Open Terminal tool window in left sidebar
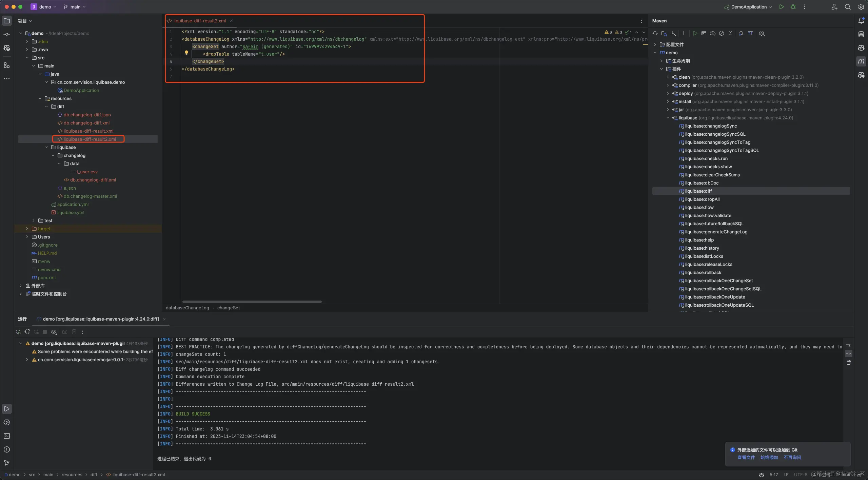The height and width of the screenshot is (480, 868). 7,436
